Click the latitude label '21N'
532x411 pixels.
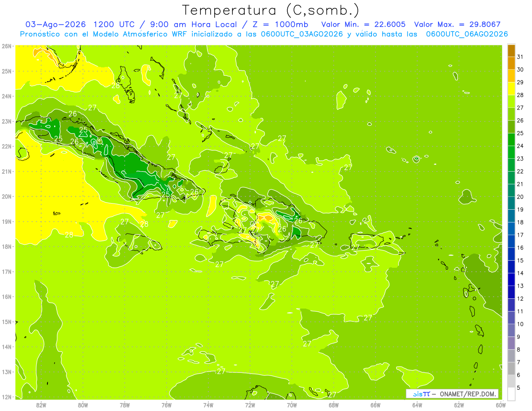click(7, 172)
